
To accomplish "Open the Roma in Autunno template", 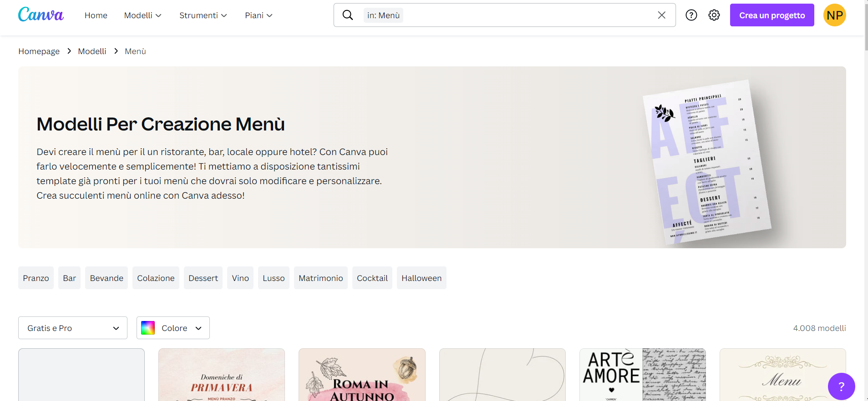I will click(362, 375).
